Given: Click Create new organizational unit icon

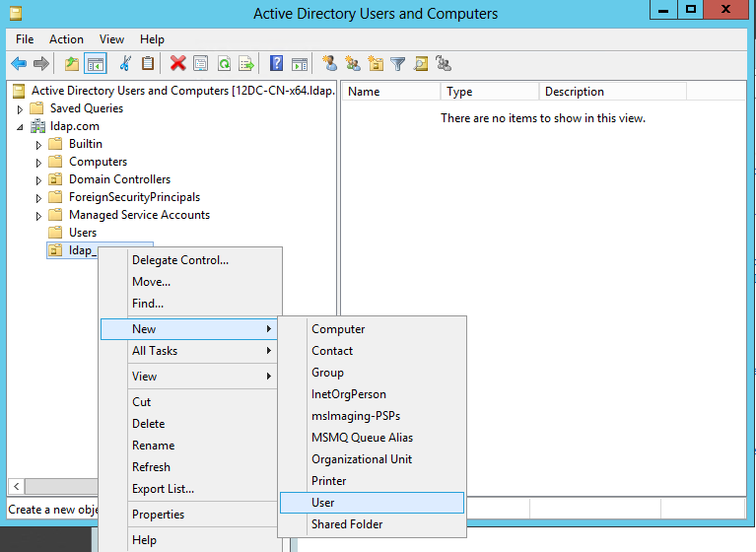Looking at the screenshot, I should pos(376,64).
